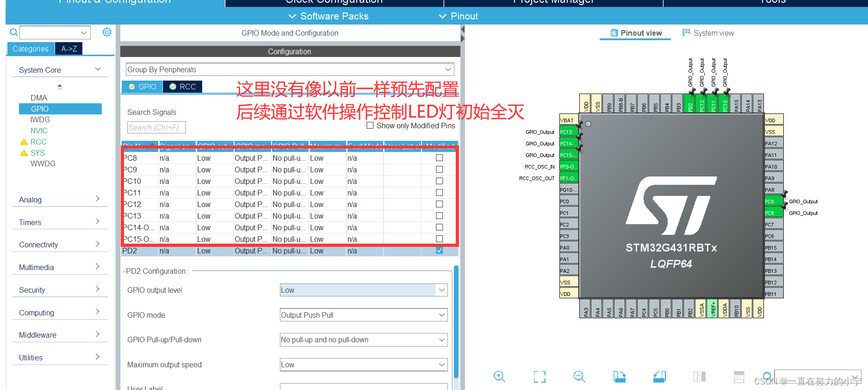
Task: Open the Pinout menu
Action: coord(458,16)
